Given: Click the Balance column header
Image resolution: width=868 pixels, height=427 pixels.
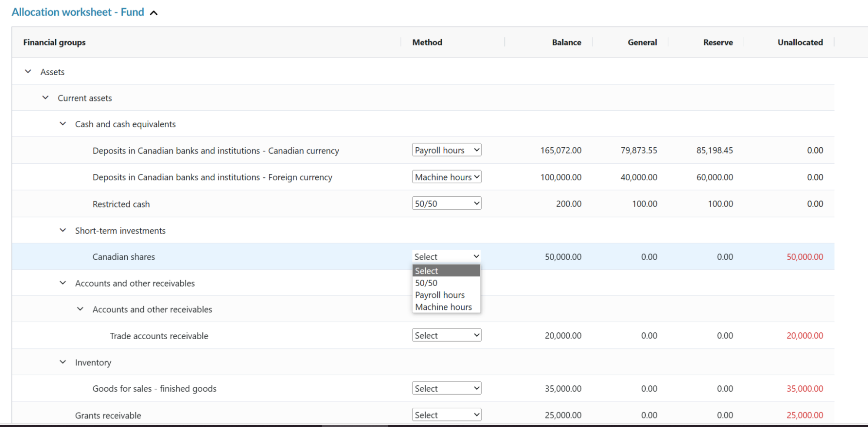Looking at the screenshot, I should tap(566, 42).
